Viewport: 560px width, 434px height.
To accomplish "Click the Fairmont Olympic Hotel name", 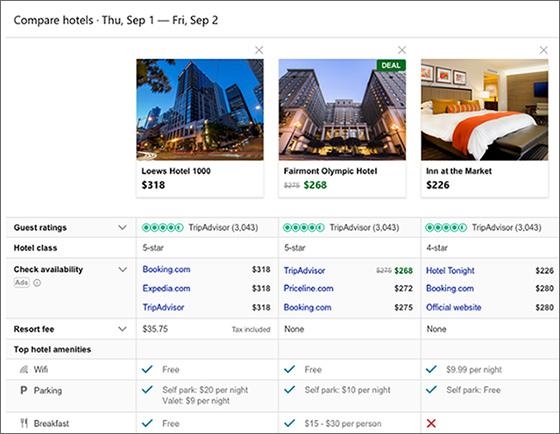I will point(330,171).
